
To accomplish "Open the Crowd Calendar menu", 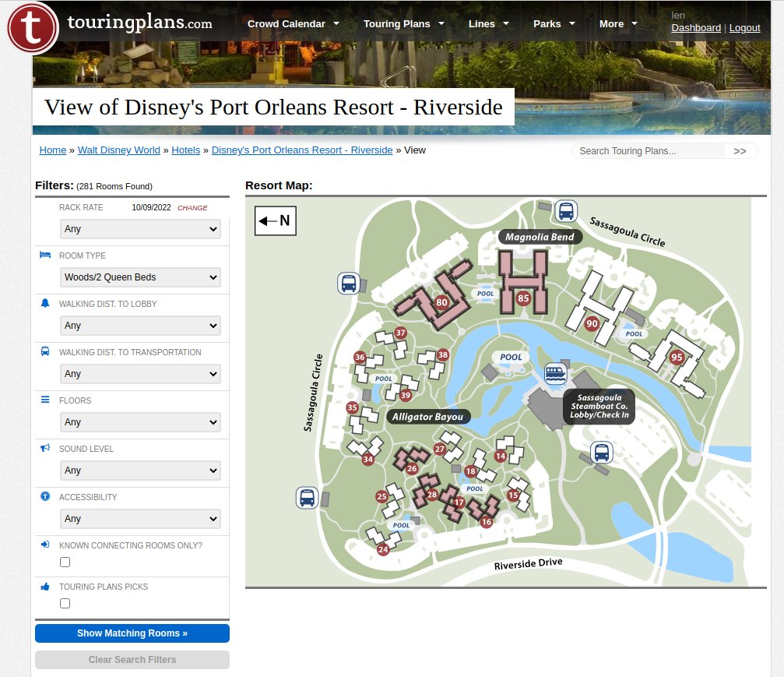I will tap(293, 24).
